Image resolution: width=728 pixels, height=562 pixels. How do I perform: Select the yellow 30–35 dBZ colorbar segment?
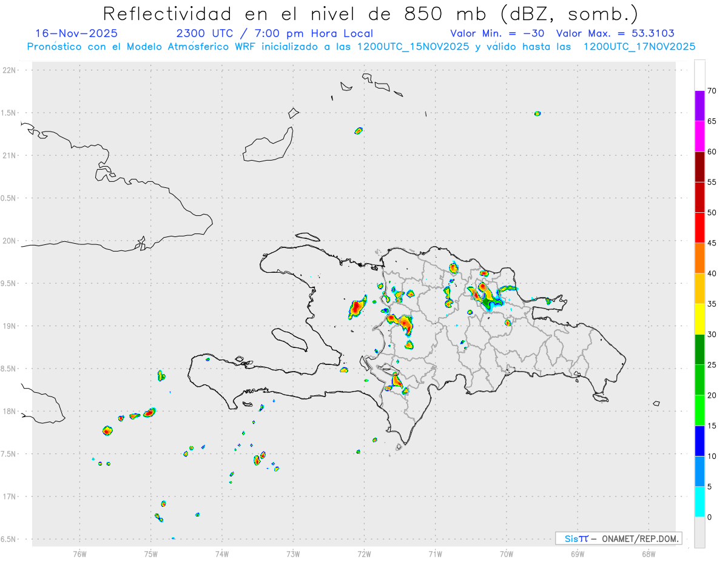point(699,319)
